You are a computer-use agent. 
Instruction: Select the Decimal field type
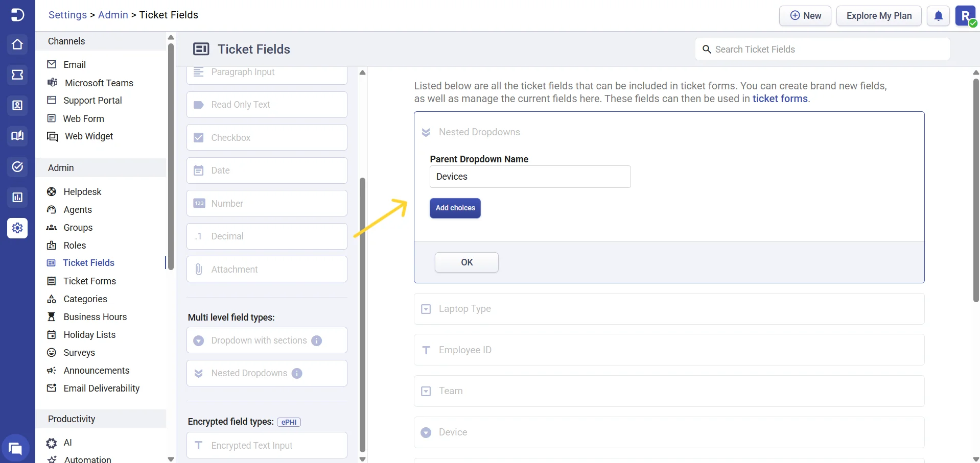click(x=267, y=236)
